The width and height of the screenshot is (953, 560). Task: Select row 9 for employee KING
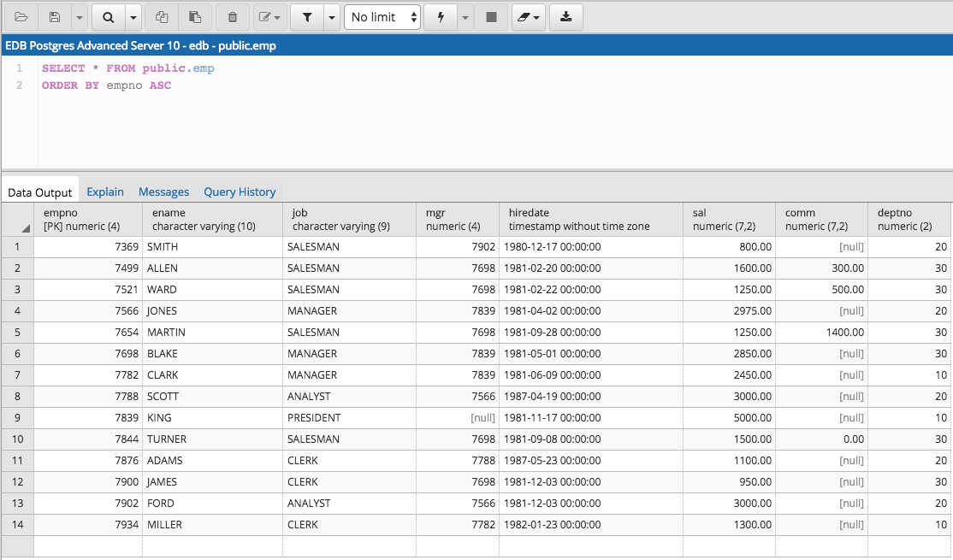pos(16,418)
